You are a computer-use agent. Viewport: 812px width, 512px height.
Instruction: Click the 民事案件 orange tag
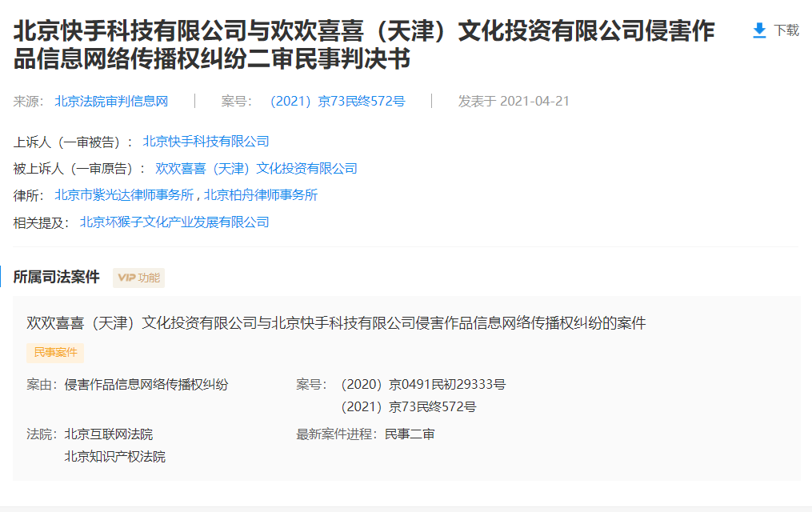pyautogui.click(x=54, y=353)
